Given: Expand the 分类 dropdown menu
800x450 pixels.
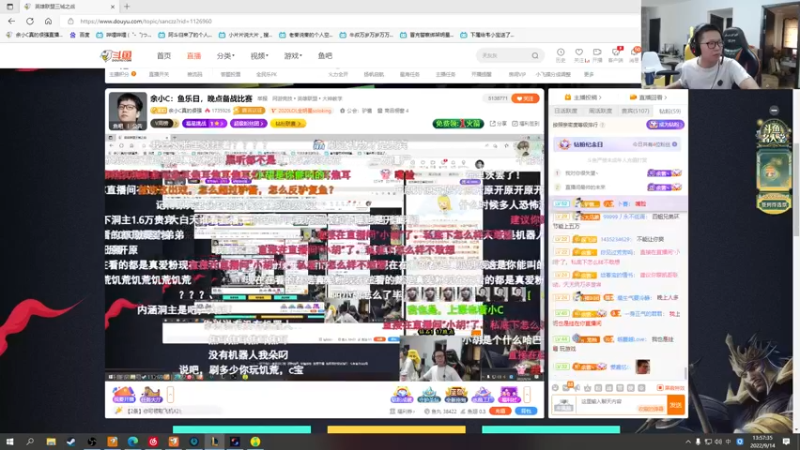Looking at the screenshot, I should click(226, 56).
